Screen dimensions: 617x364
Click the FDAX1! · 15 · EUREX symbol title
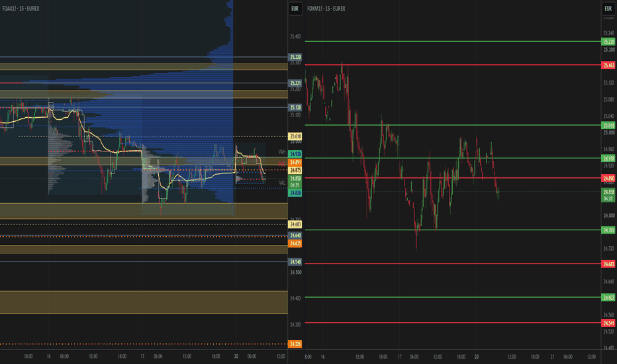[x=21, y=9]
